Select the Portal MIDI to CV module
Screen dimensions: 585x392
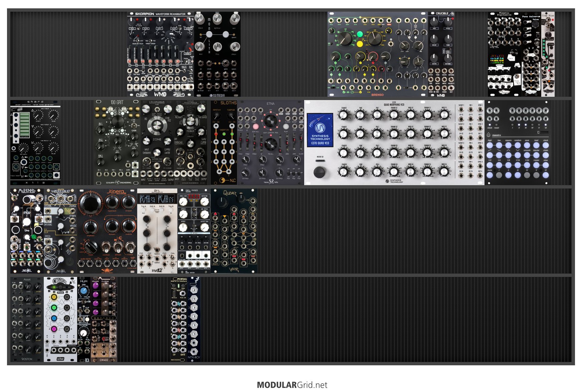[x=179, y=319]
